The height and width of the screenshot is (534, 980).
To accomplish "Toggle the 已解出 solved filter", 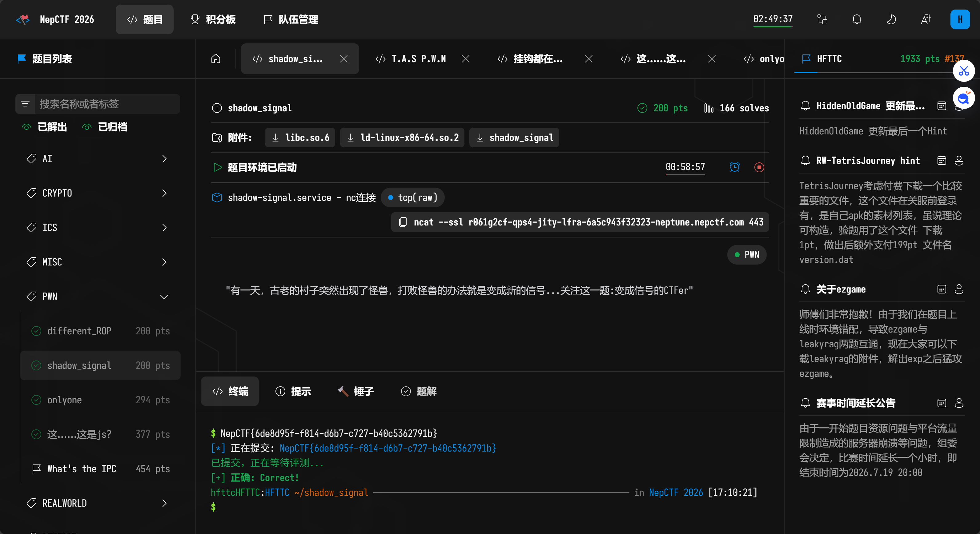I will (x=45, y=127).
